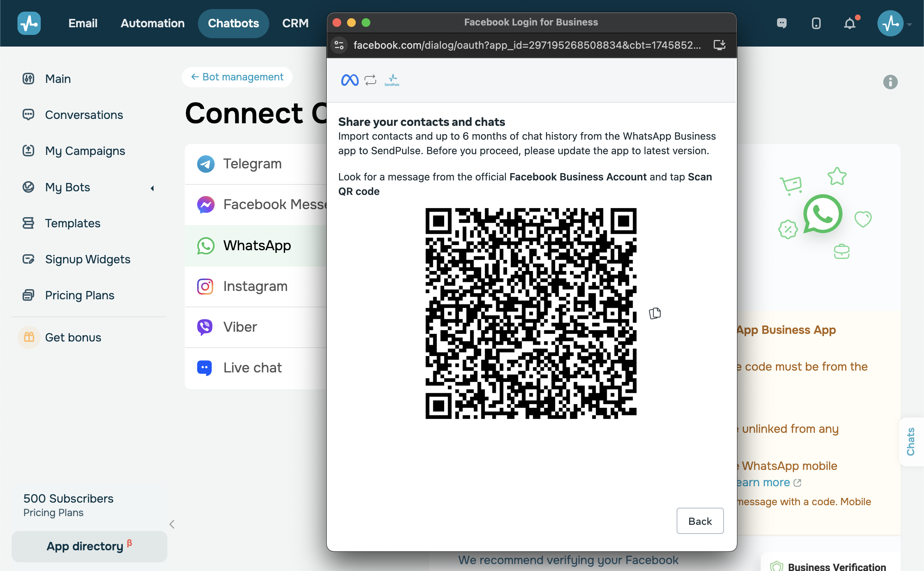This screenshot has height=571, width=924.
Task: Open My Campaigns in sidebar
Action: coord(85,151)
